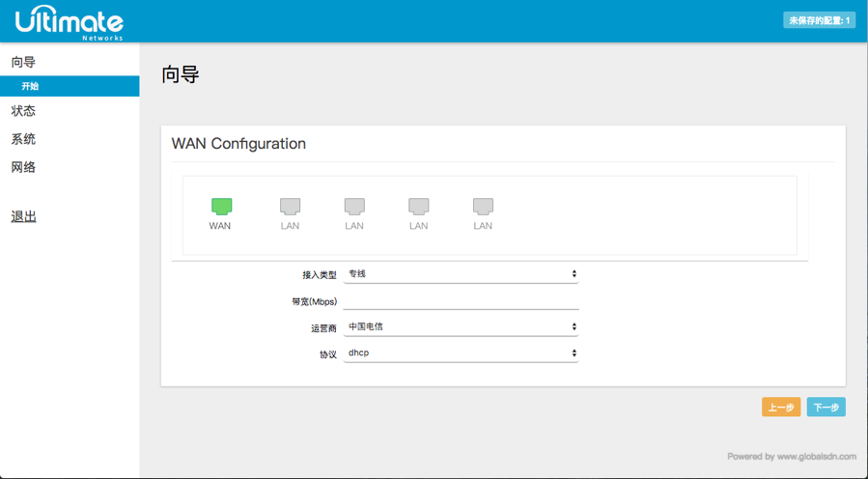Screen dimensions: 868x479
Task: Open the 系统 sidebar menu
Action: pyautogui.click(x=24, y=139)
